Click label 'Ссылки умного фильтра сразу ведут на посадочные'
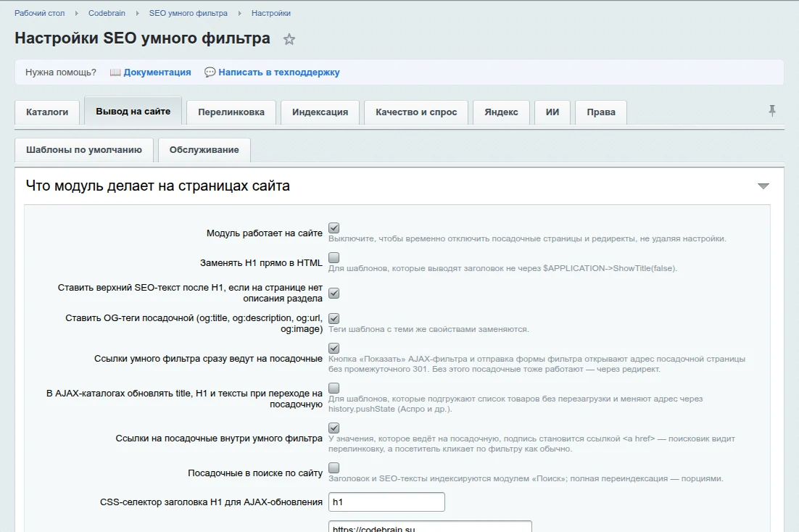Viewport: 799px width, 532px height. tap(208, 359)
